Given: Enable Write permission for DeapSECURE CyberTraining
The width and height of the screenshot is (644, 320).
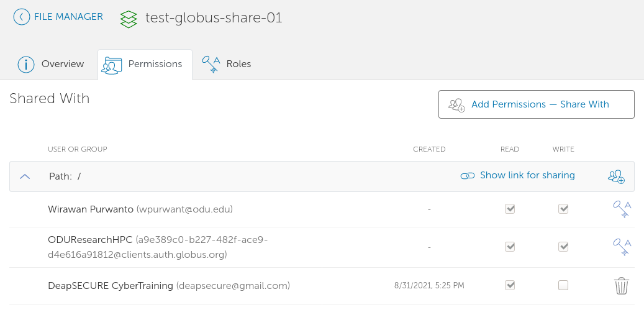Looking at the screenshot, I should (563, 285).
